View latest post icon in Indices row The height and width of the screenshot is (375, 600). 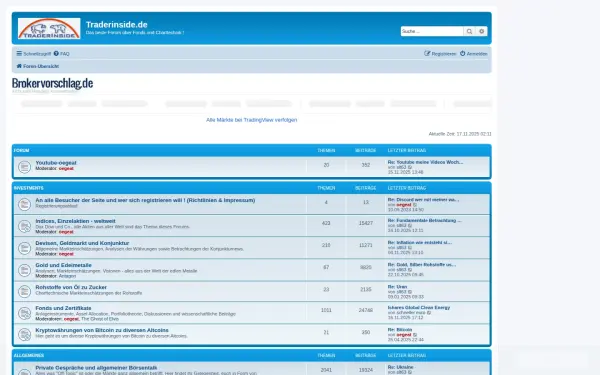(x=410, y=226)
